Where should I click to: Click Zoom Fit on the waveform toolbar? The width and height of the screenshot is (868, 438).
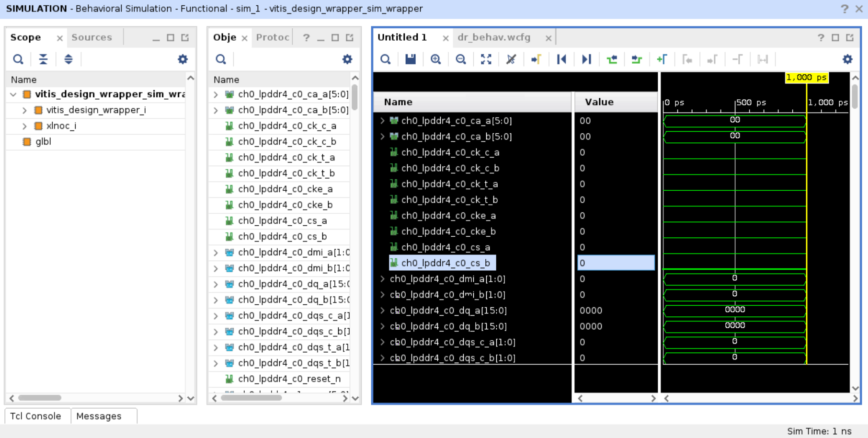point(486,59)
